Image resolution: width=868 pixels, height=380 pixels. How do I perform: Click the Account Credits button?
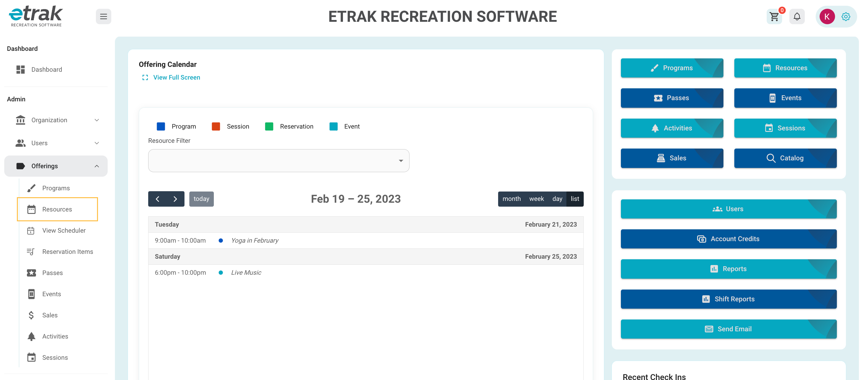click(x=729, y=239)
